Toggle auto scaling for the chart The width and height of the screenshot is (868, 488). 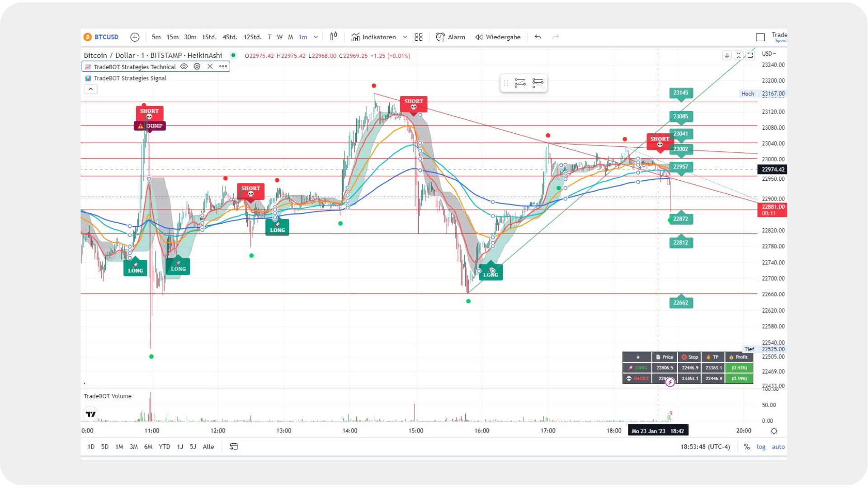coord(778,446)
